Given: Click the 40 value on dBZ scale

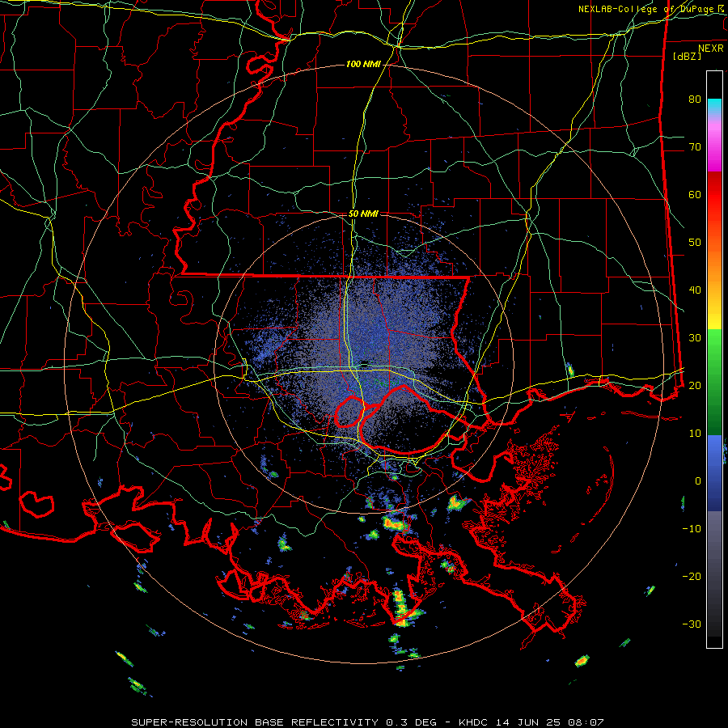Looking at the screenshot, I should pos(695,290).
